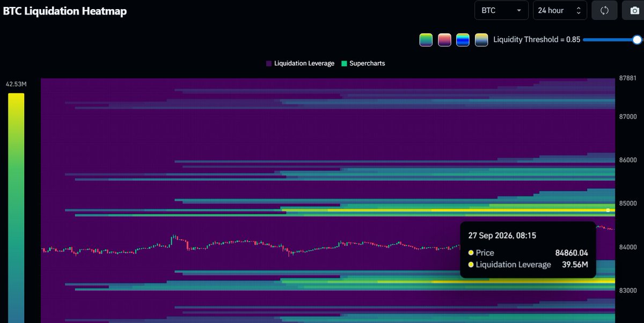644x323 pixels.
Task: Click the 86000 price axis label
Action: [627, 160]
